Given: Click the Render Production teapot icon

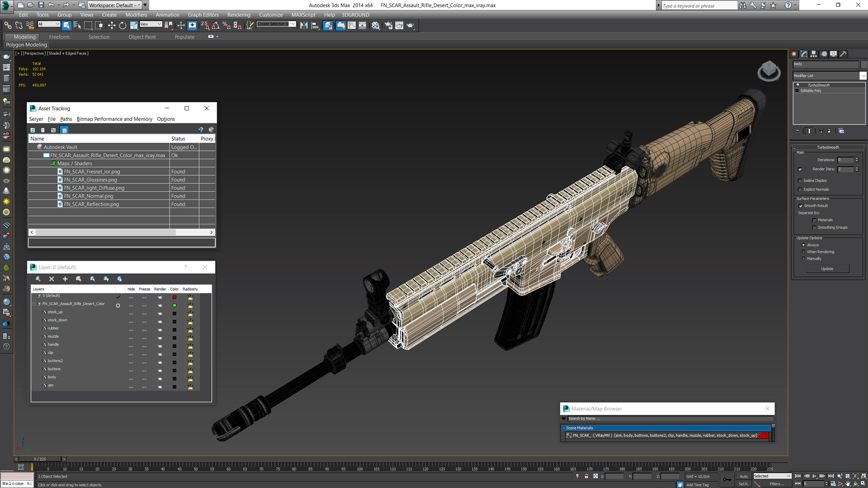Looking at the screenshot, I should pyautogui.click(x=410, y=25).
